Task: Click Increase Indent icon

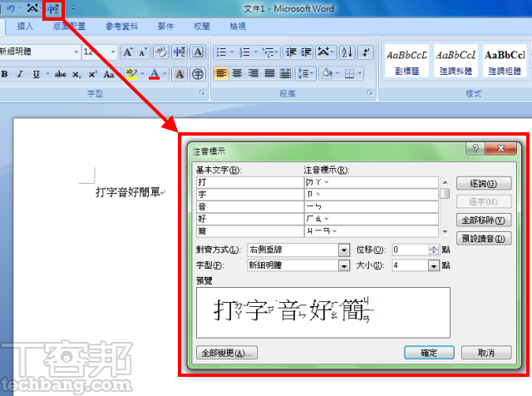Action: (306, 52)
